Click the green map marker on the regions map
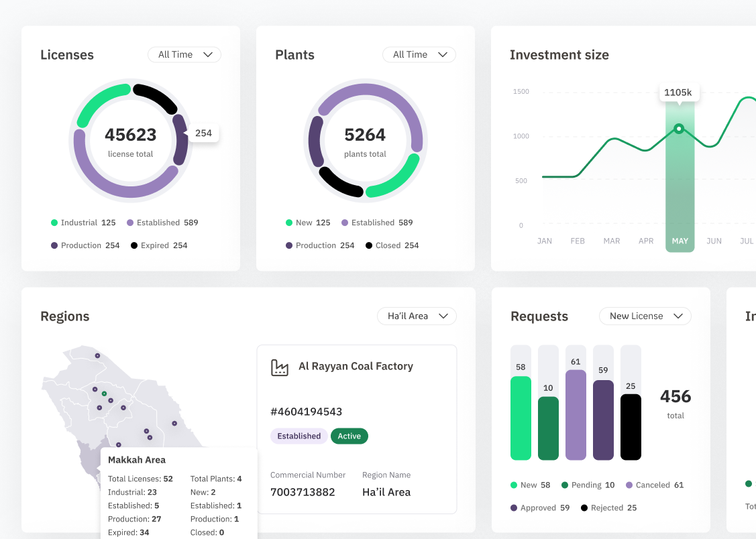The image size is (756, 539). click(x=104, y=394)
